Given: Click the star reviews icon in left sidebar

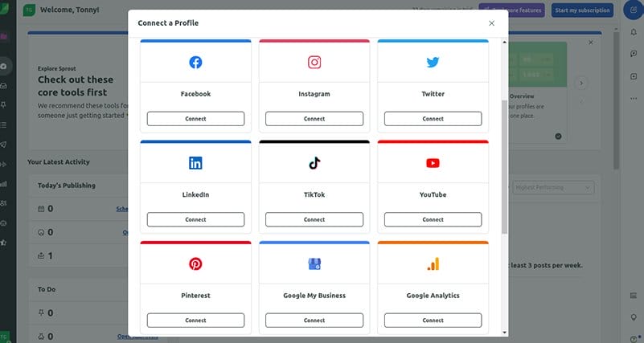Looking at the screenshot, I should [x=3, y=243].
